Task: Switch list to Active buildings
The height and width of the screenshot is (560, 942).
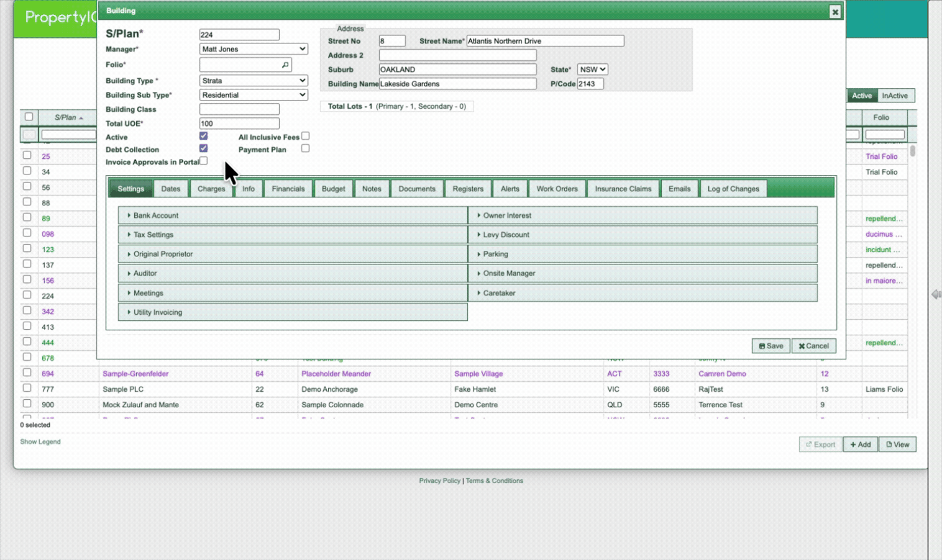Action: click(x=862, y=96)
